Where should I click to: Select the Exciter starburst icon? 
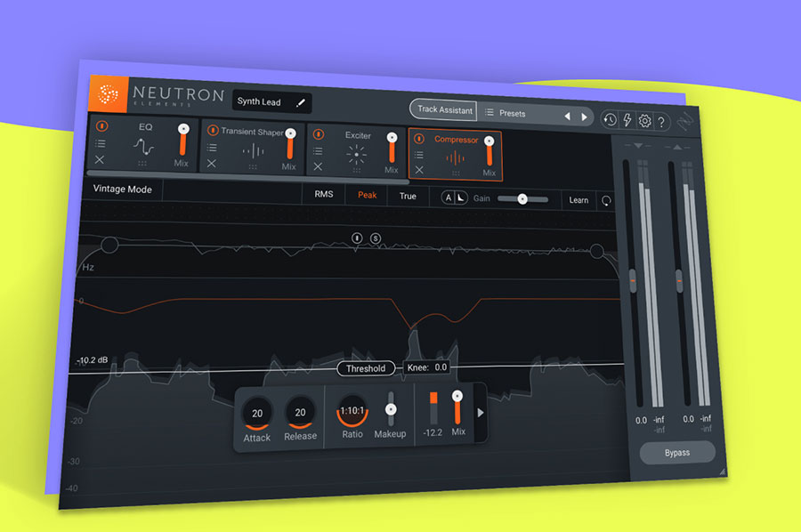coord(357,155)
